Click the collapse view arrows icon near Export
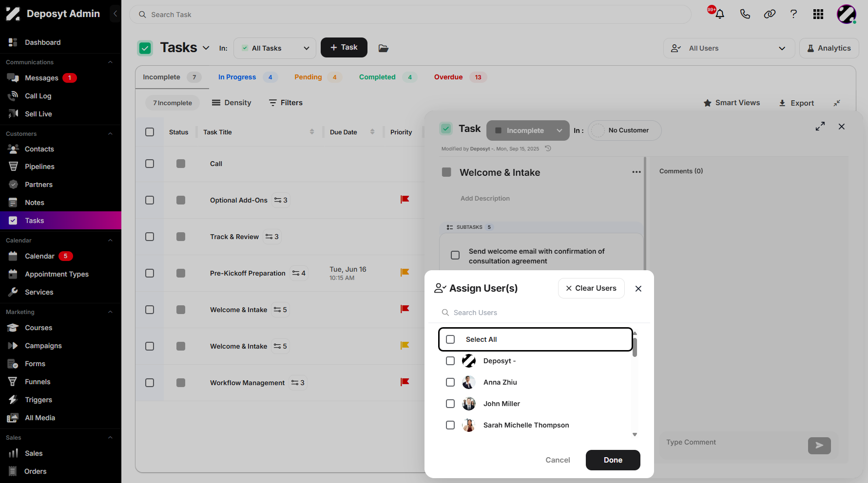Viewport: 868px width, 483px height. [837, 103]
